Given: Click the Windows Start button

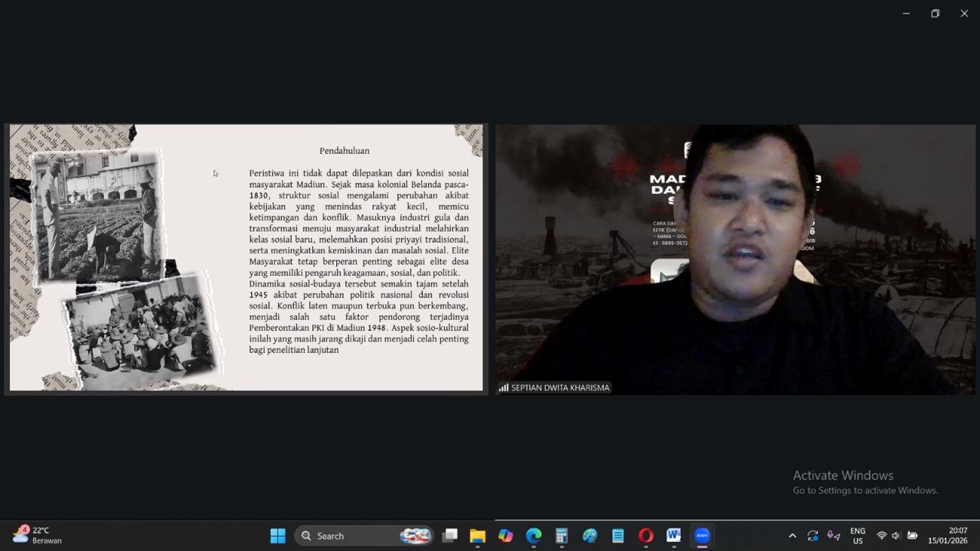Looking at the screenshot, I should coord(278,536).
